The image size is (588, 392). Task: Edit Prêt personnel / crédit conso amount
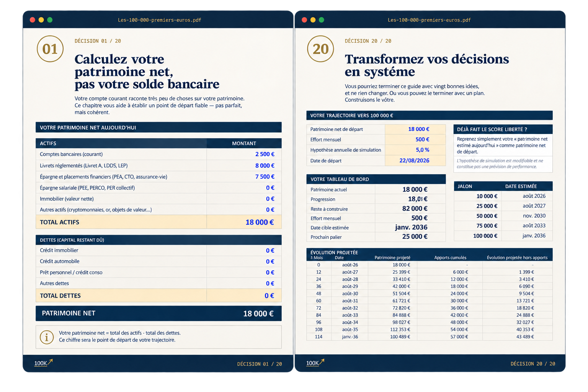pyautogui.click(x=244, y=273)
